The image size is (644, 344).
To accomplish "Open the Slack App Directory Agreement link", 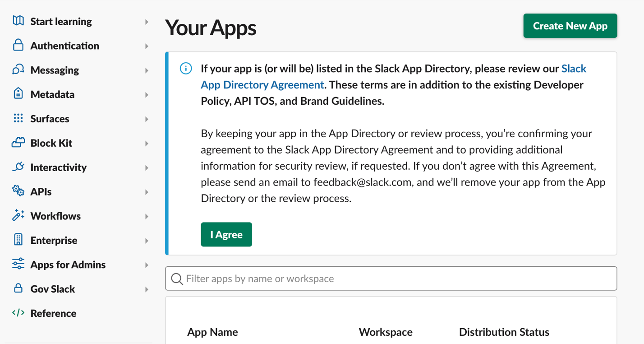I will click(262, 85).
